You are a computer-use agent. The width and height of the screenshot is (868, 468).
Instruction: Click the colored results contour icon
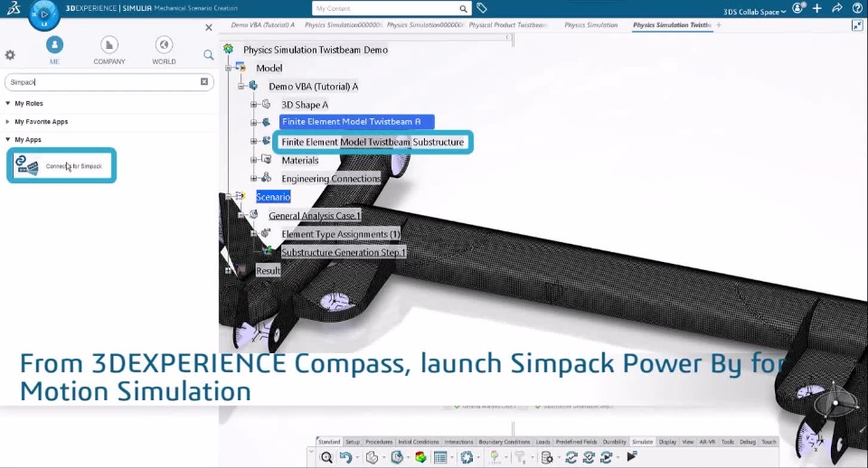[x=420, y=457]
